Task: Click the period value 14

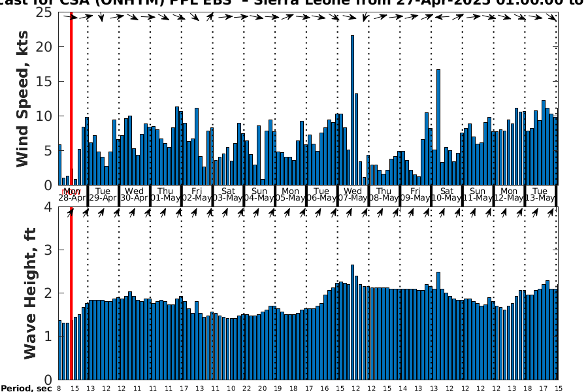Action: (x=402, y=389)
